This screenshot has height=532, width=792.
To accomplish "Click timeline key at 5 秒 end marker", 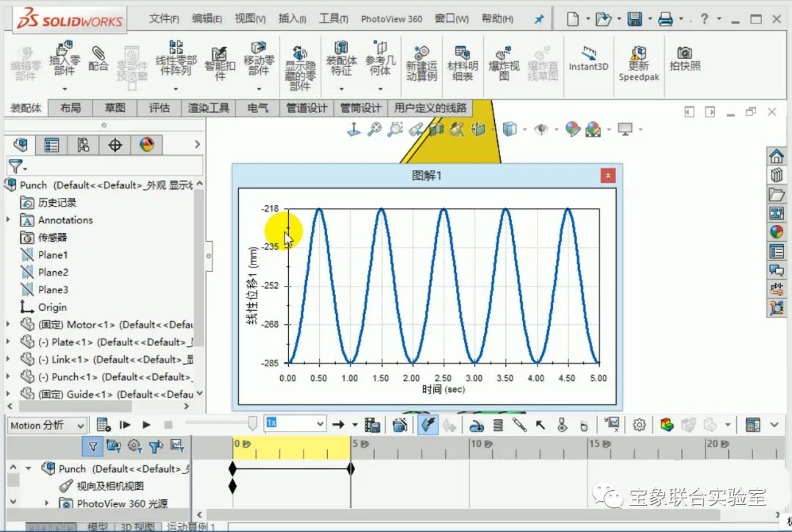I will 351,469.
